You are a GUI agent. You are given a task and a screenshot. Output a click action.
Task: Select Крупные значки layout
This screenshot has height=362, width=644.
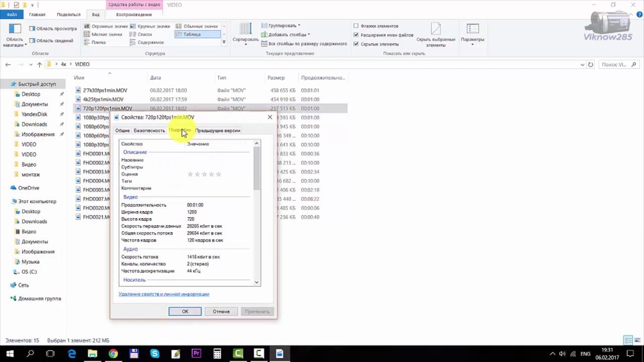click(x=150, y=26)
